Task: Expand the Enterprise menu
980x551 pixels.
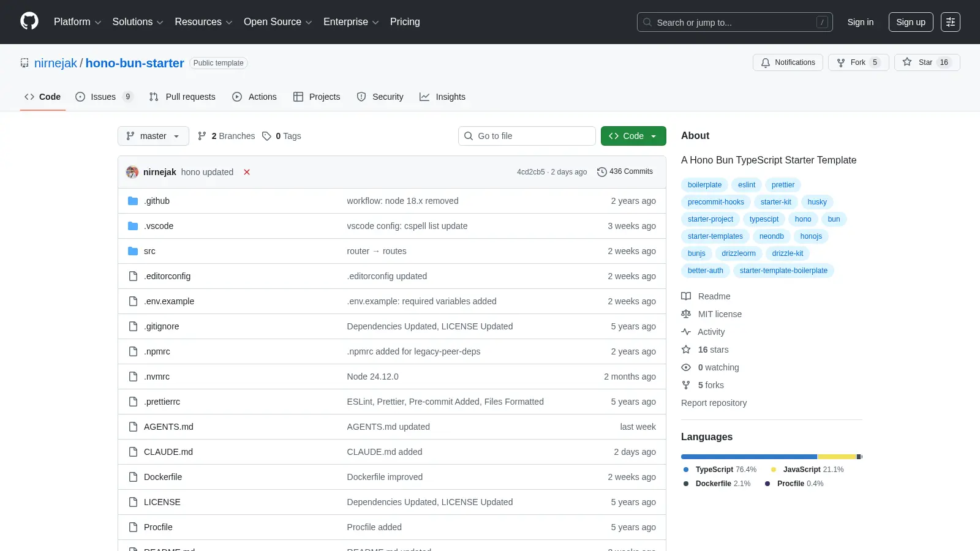Action: click(351, 22)
